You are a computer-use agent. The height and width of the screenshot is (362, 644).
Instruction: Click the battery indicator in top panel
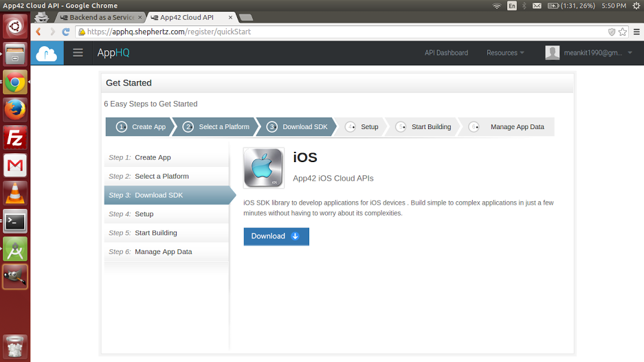tap(571, 5)
